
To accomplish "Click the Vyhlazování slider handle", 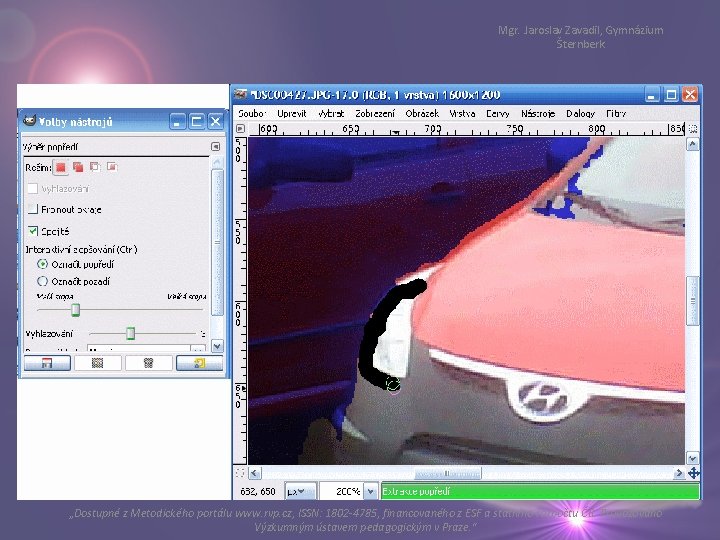I will pyautogui.click(x=131, y=333).
